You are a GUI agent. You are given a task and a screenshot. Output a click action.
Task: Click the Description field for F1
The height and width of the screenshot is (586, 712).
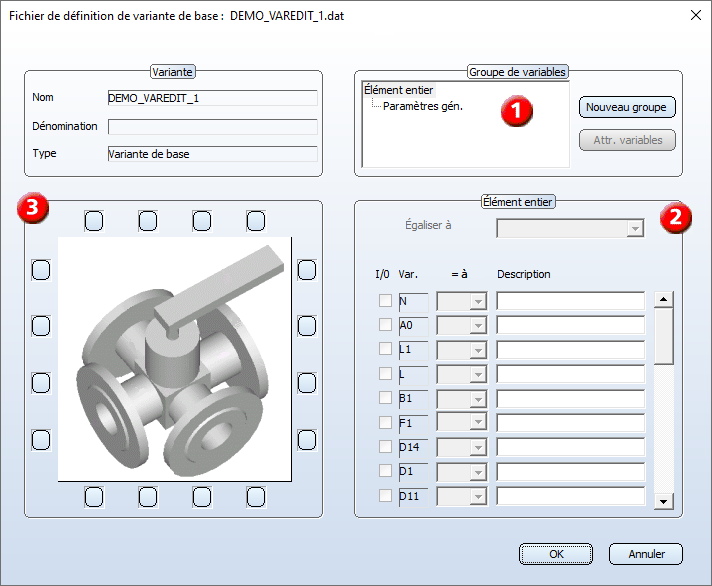(570, 423)
